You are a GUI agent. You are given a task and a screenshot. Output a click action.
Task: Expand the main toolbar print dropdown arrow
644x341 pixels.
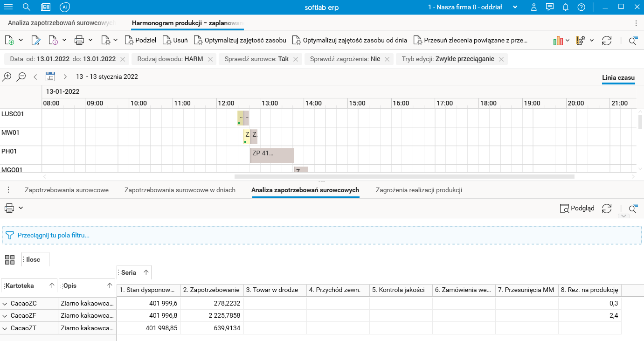pyautogui.click(x=90, y=41)
